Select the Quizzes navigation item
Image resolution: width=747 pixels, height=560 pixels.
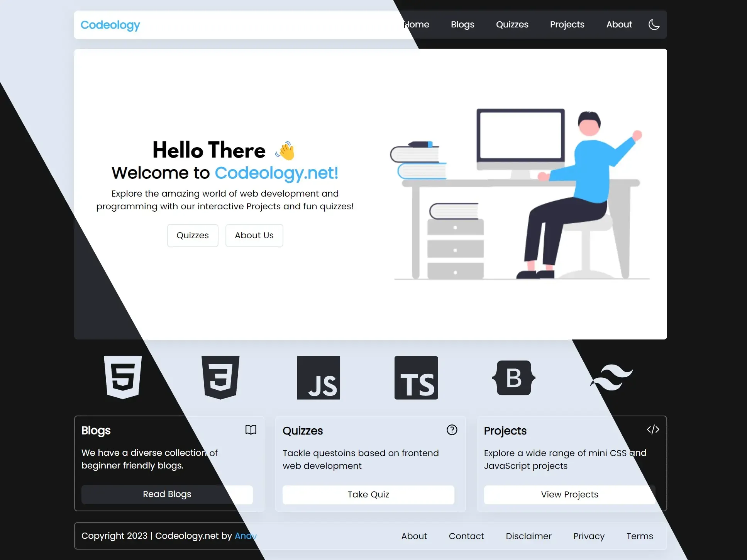coord(512,24)
